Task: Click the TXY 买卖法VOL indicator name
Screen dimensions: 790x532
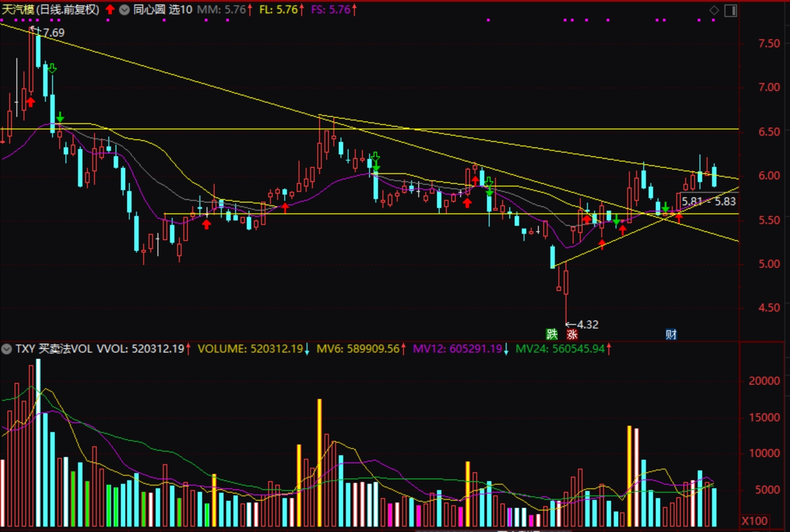Action: 54,349
